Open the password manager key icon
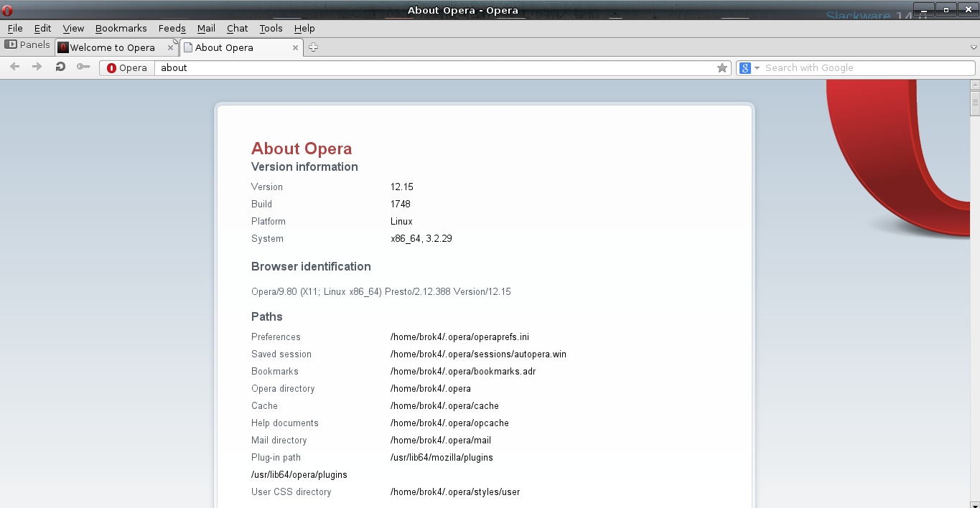 click(83, 67)
